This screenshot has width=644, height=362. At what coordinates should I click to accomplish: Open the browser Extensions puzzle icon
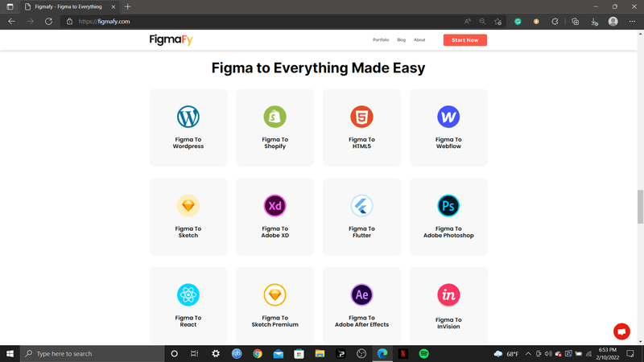(555, 22)
